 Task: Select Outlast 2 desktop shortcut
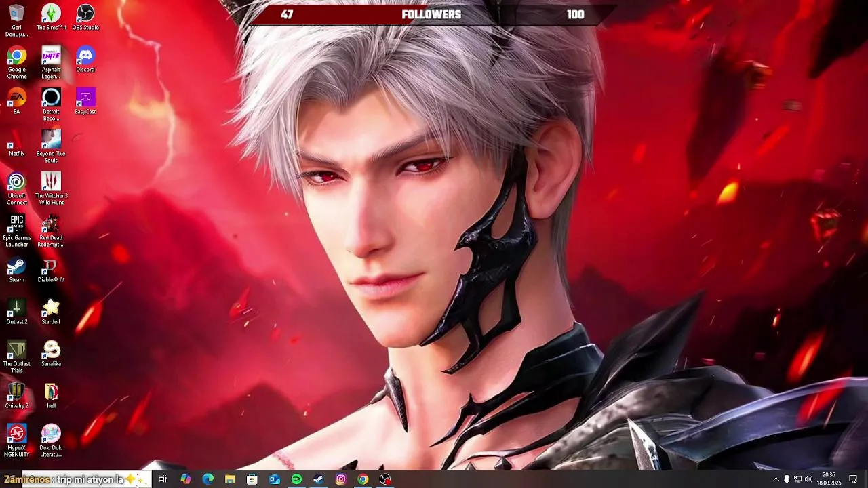[17, 312]
